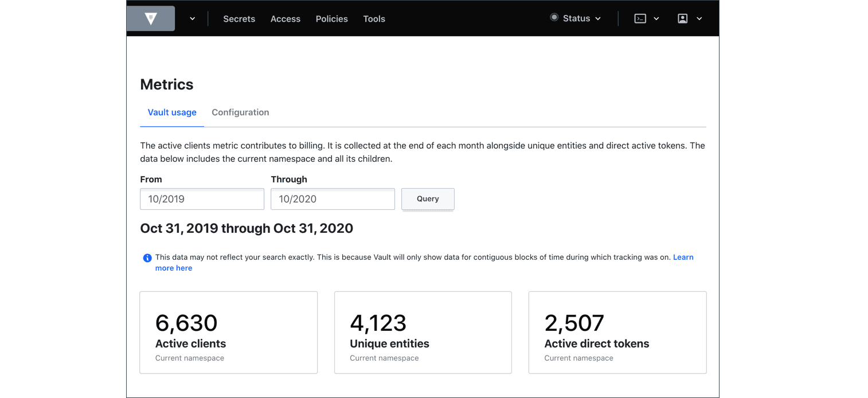Click the Vault logo icon
The height and width of the screenshot is (398, 868).
click(150, 18)
